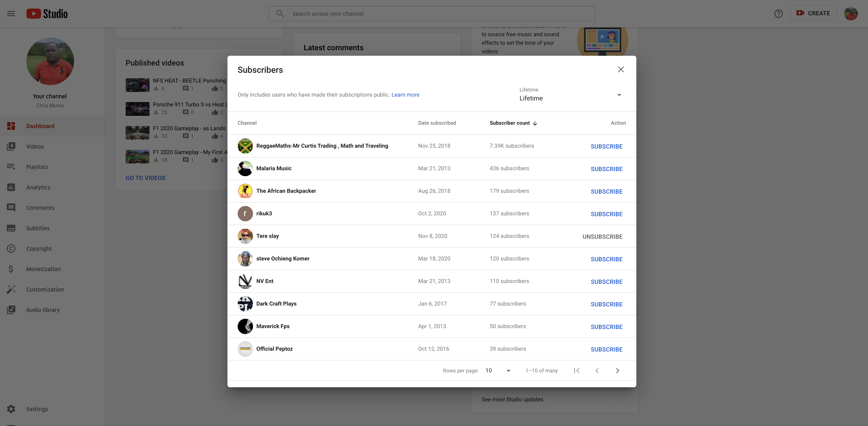Screen dimensions: 868x426
Task: Unsubscribe from Tere slay
Action: click(x=602, y=236)
